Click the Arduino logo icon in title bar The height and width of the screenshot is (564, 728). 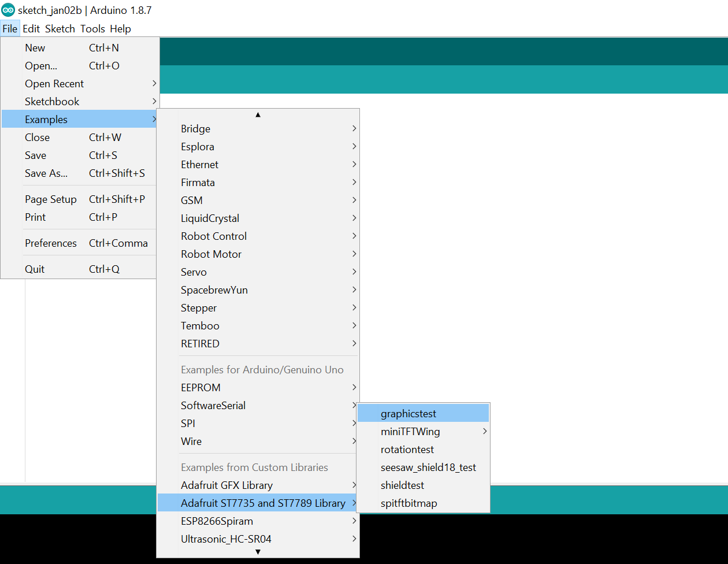point(8,10)
